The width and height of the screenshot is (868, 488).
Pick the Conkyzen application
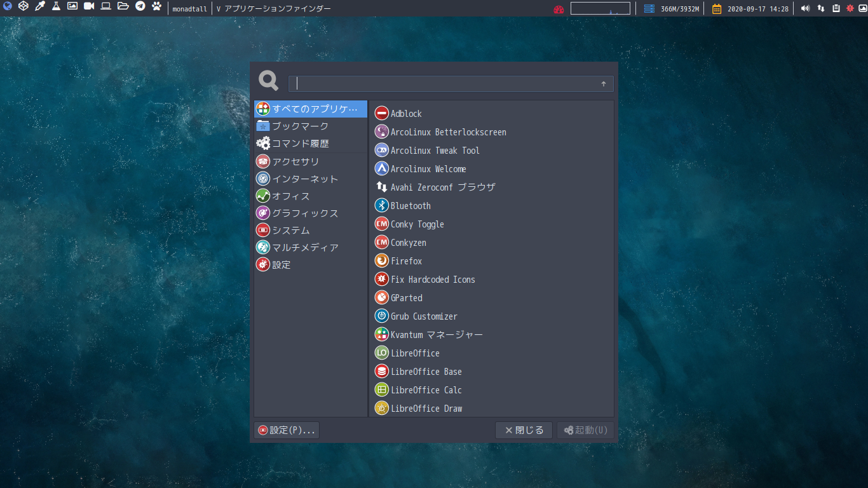491,243
